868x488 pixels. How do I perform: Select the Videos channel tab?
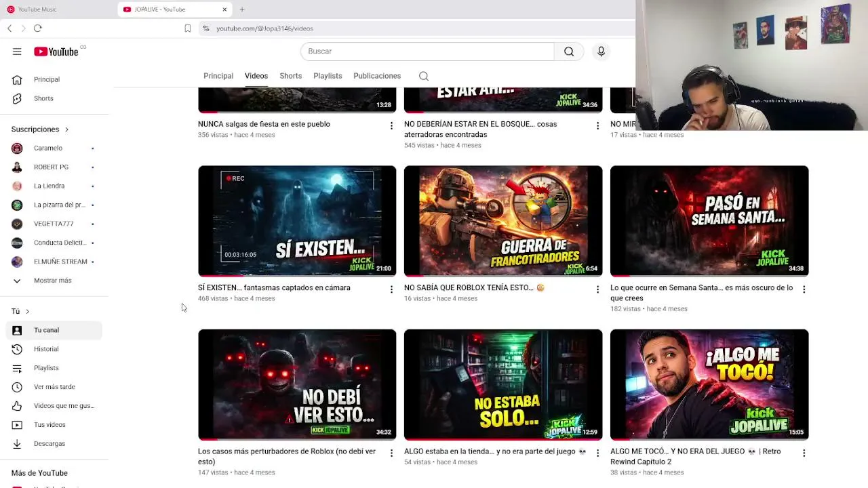(x=256, y=76)
